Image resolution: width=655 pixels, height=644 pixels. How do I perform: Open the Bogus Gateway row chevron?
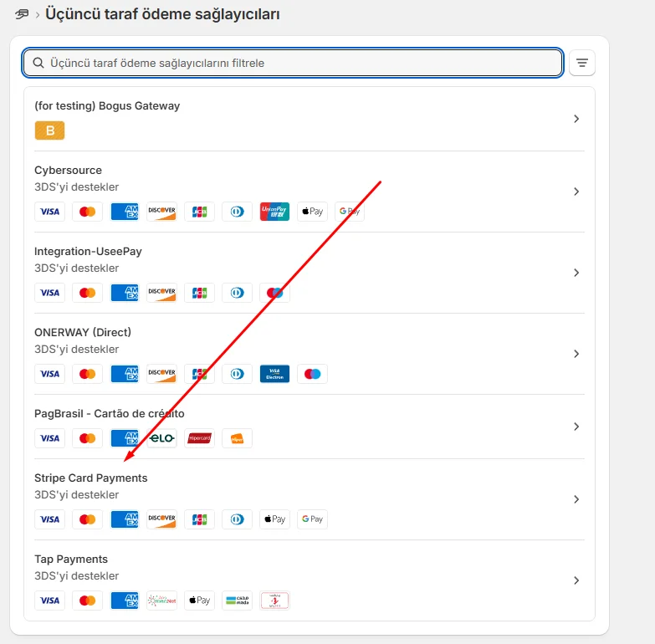[576, 119]
